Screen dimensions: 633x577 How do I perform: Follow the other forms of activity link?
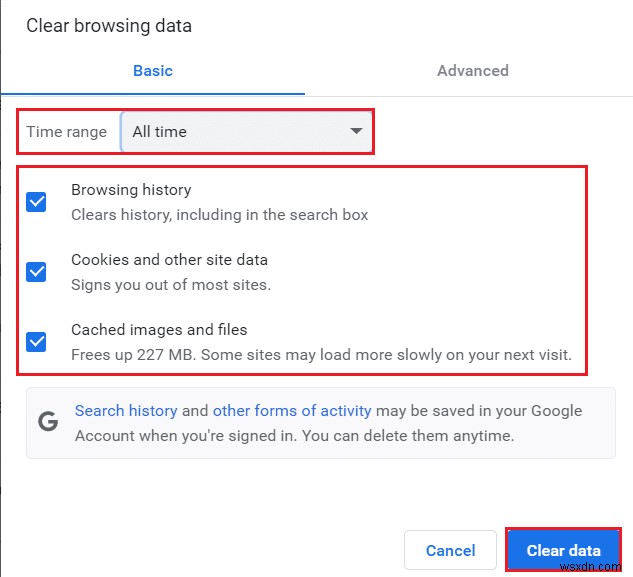coord(292,411)
